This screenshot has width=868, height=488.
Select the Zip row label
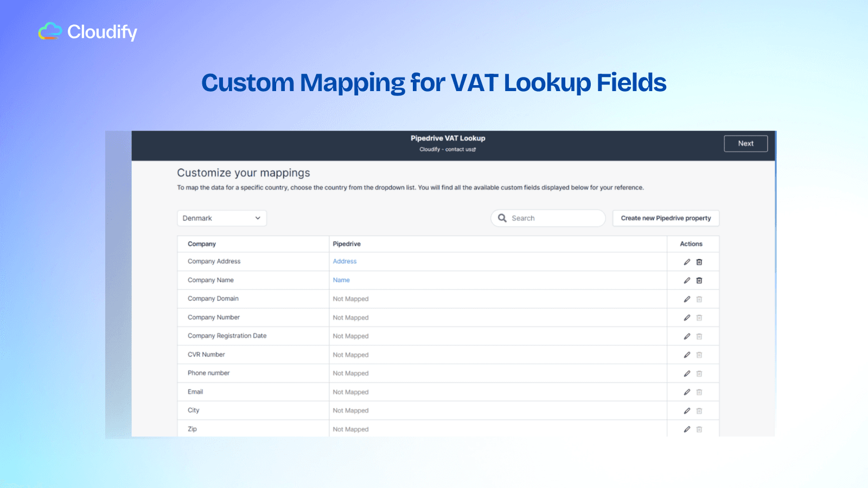tap(193, 429)
